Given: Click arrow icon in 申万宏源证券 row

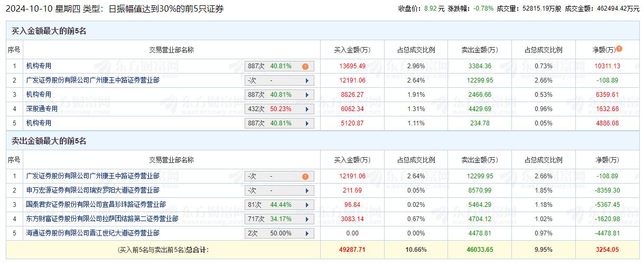Looking at the screenshot, I should tap(306, 190).
